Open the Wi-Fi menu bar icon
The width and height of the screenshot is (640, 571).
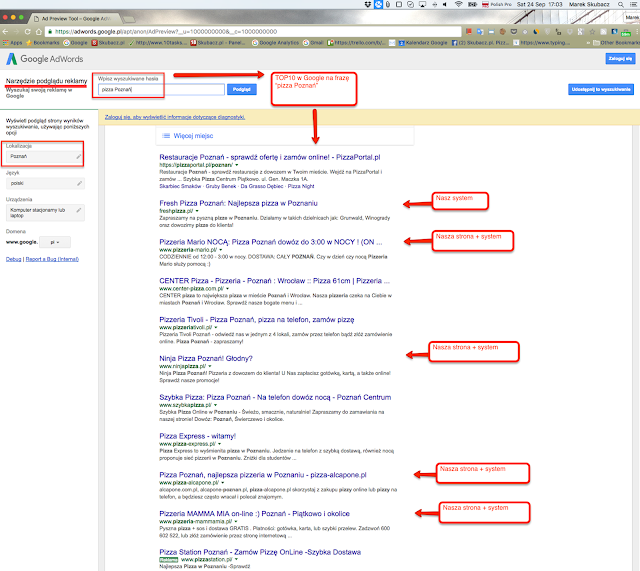coord(459,4)
